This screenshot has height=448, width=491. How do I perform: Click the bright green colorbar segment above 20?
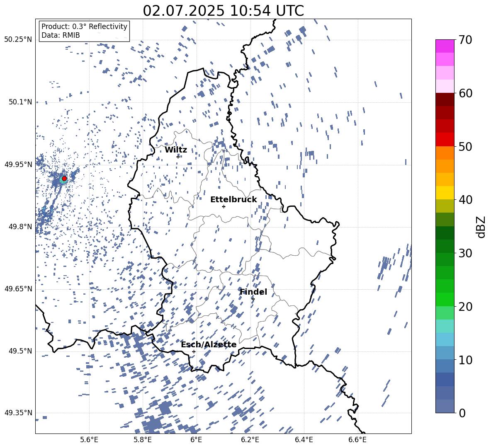445,299
